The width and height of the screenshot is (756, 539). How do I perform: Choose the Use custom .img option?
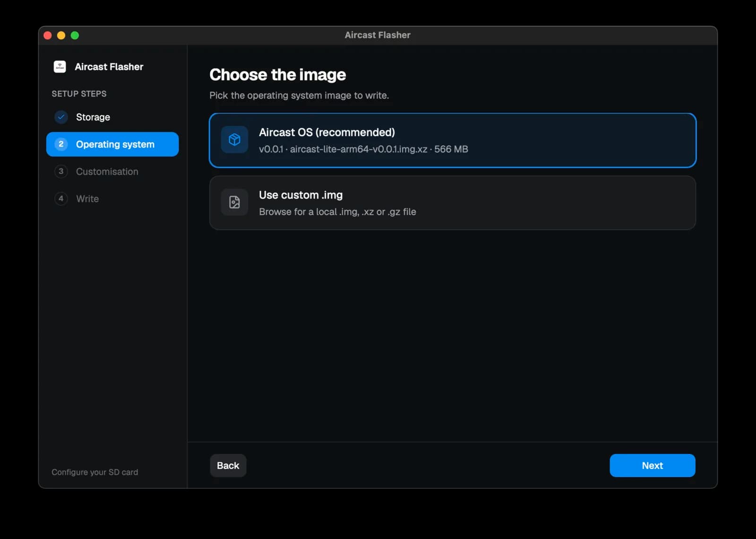pyautogui.click(x=453, y=203)
